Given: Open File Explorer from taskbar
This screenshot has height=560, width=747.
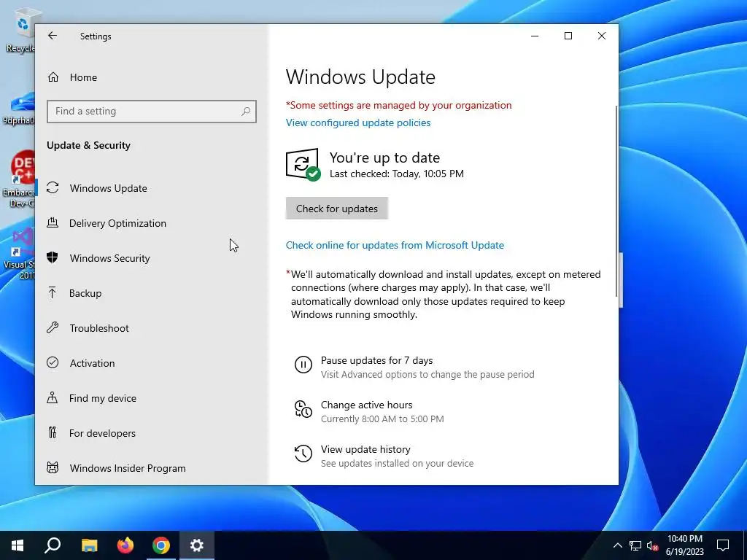Looking at the screenshot, I should tap(89, 545).
